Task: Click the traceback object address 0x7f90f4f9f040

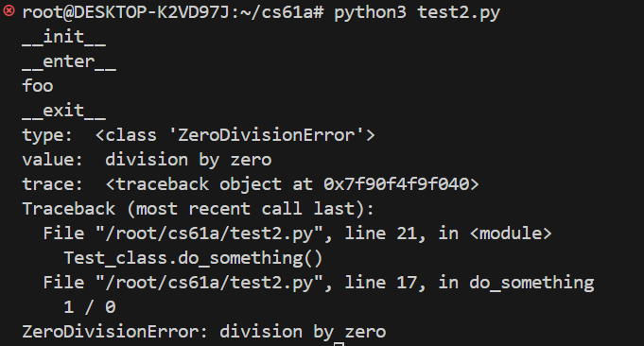Action: point(396,184)
